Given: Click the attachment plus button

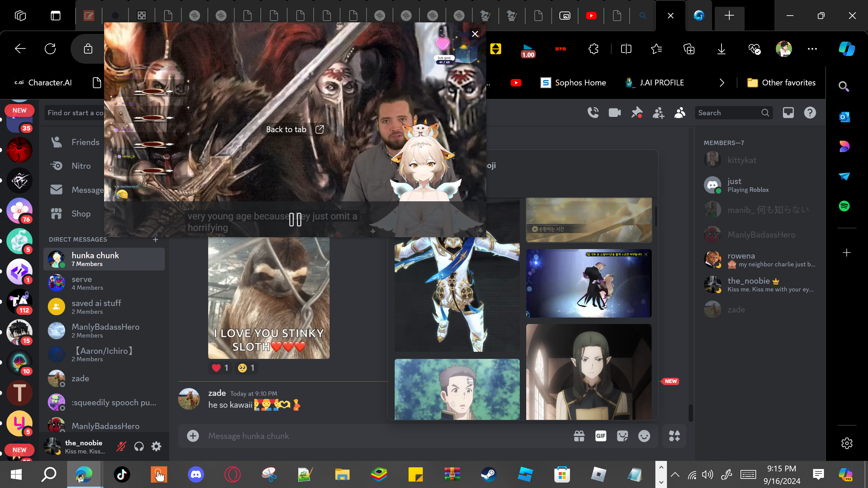Looking at the screenshot, I should coord(193,436).
